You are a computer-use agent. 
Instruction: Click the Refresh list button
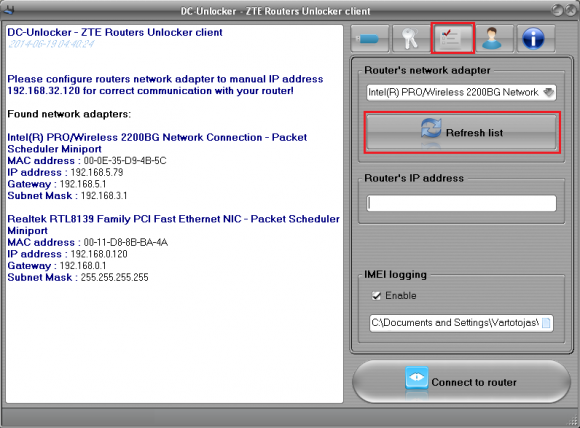pyautogui.click(x=461, y=132)
